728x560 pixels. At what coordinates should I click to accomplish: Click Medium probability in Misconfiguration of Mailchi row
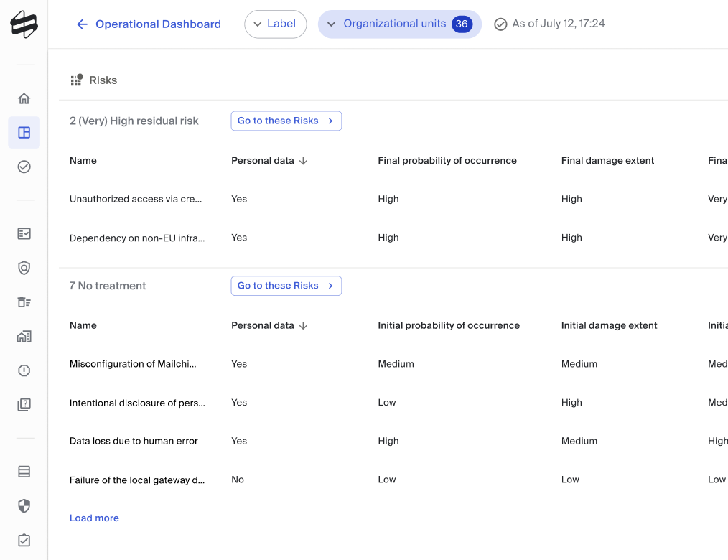tap(396, 364)
